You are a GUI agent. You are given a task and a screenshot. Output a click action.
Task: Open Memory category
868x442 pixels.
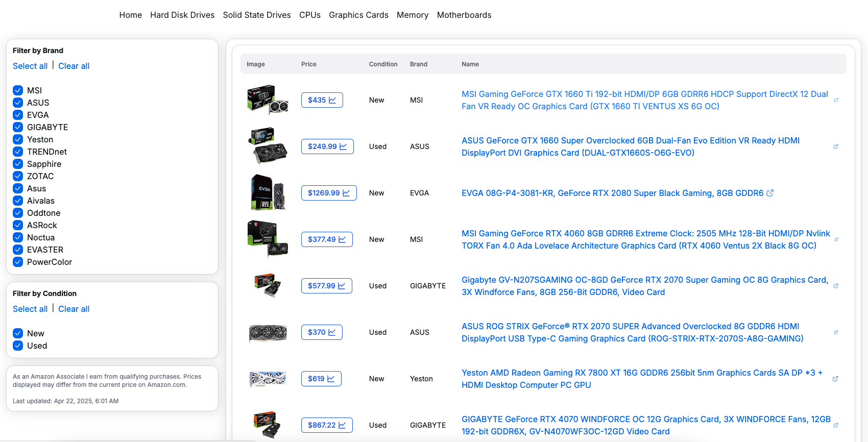tap(413, 15)
